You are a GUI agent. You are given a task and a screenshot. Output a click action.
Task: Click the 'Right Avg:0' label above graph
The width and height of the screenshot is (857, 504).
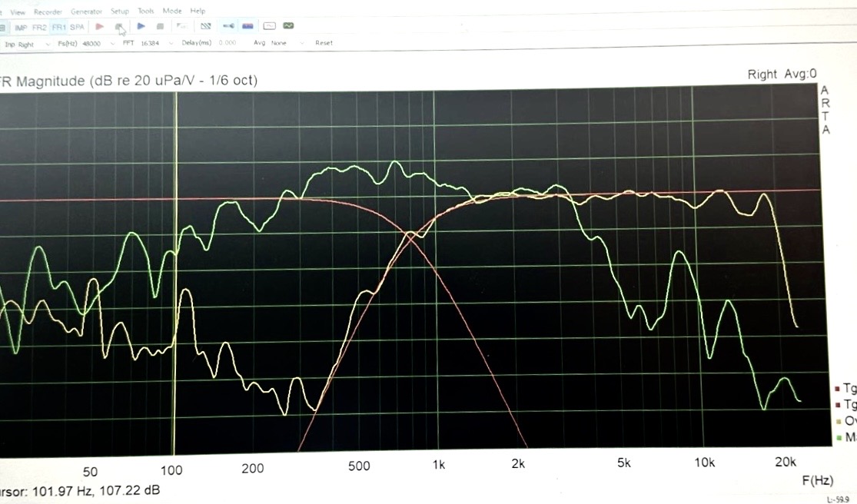(x=782, y=75)
